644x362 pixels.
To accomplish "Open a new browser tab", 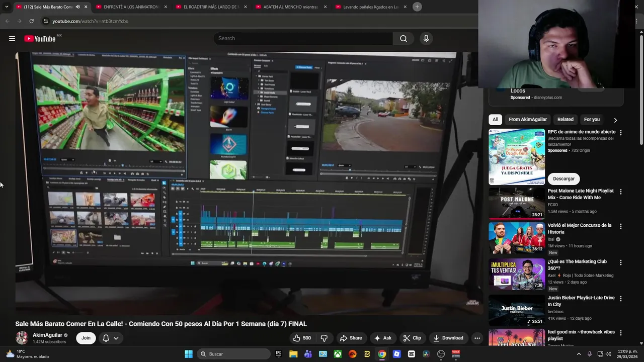I will (417, 7).
